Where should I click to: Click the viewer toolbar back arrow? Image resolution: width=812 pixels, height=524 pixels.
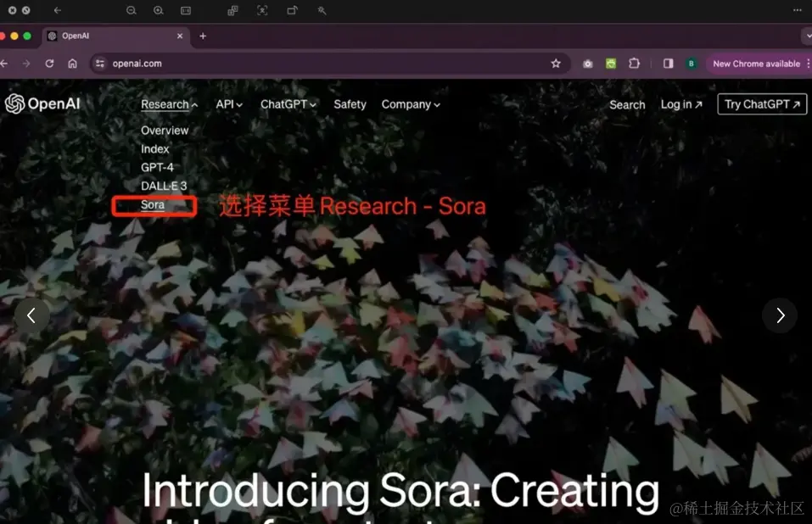58,10
